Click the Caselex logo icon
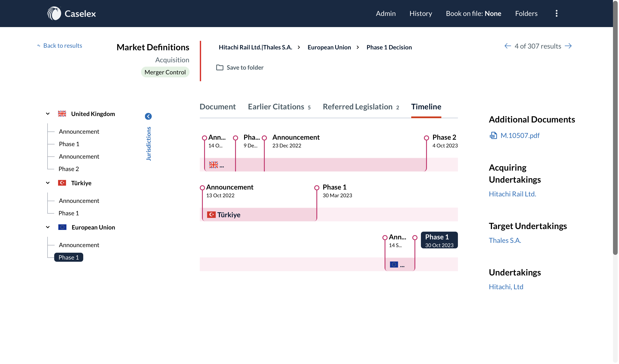Image resolution: width=619 pixels, height=364 pixels. 54,14
